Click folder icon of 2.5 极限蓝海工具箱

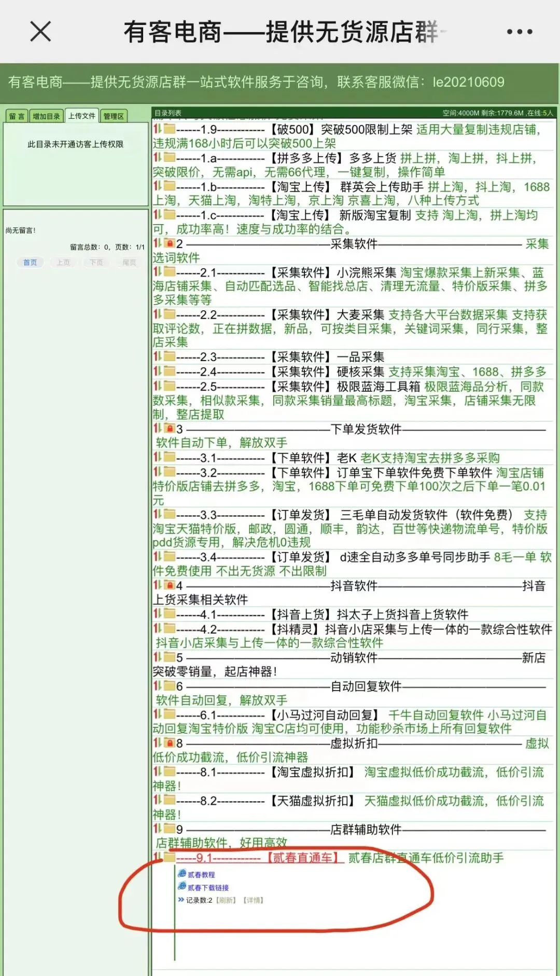click(x=170, y=386)
